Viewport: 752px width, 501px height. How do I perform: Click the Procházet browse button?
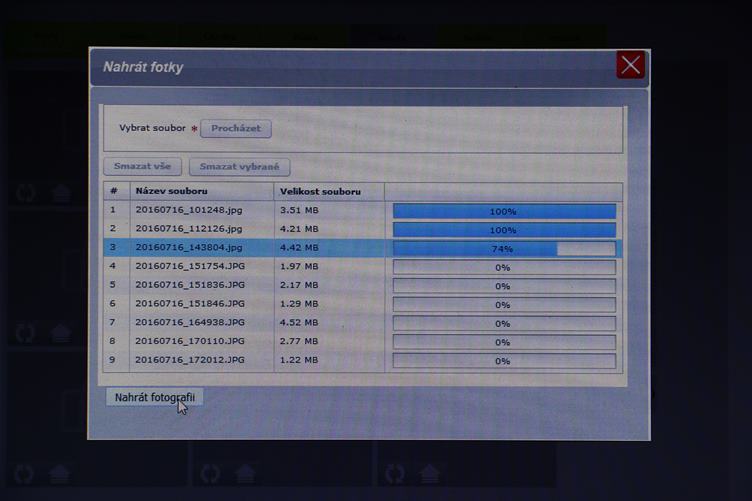[x=236, y=128]
